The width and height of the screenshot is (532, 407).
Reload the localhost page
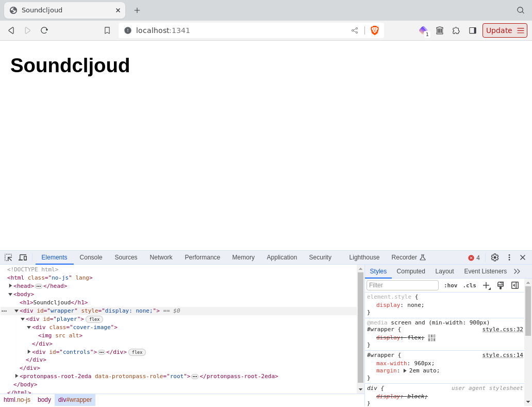tap(44, 30)
